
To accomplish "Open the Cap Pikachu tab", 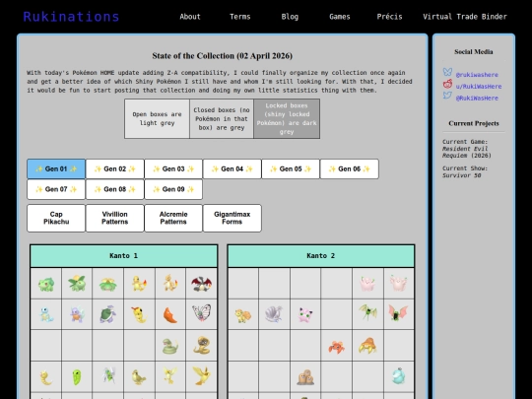I will (56, 218).
